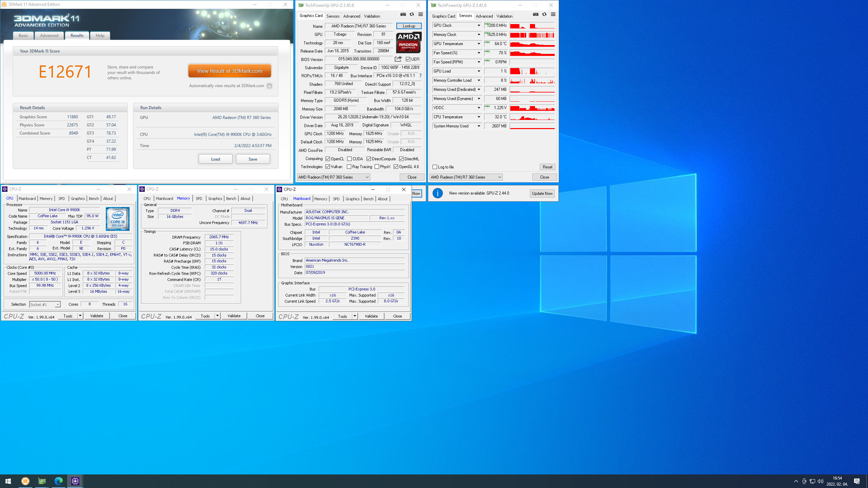The width and height of the screenshot is (868, 488).
Task: Open Tools dropdown arrow in CPU-Z Mainboard window
Action: [x=355, y=316]
